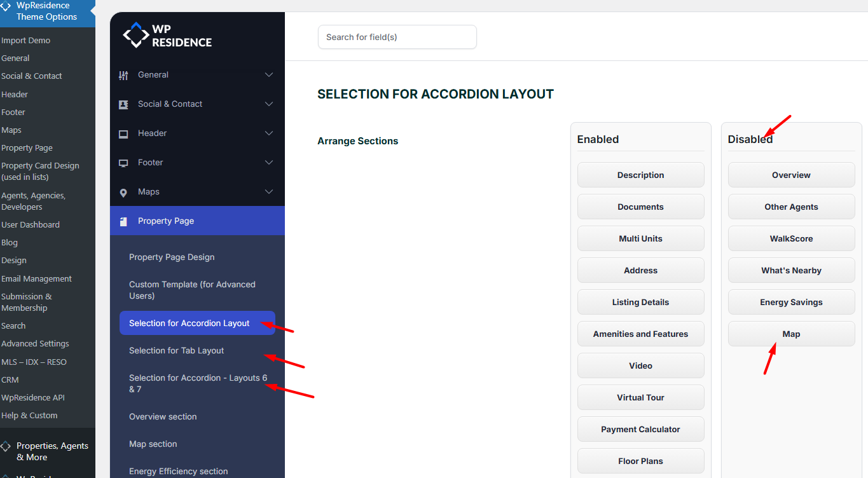
Task: Open Import Demo in WordPress sidebar
Action: [25, 41]
